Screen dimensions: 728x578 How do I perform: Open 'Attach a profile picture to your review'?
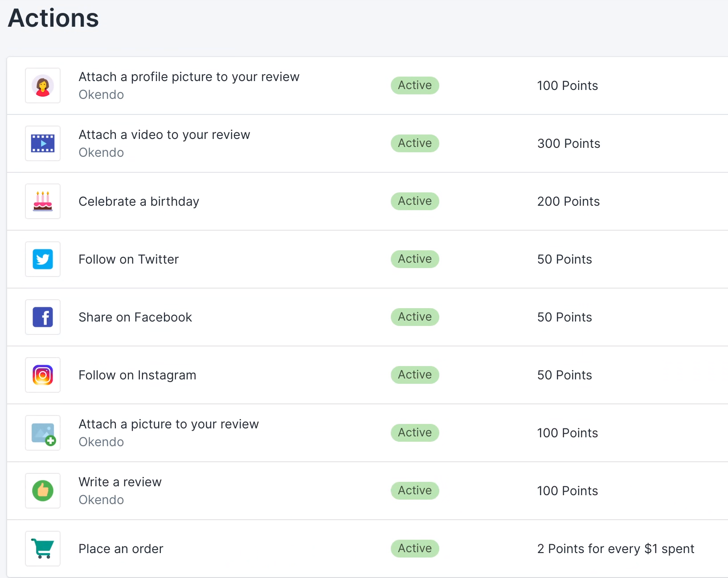coord(189,77)
